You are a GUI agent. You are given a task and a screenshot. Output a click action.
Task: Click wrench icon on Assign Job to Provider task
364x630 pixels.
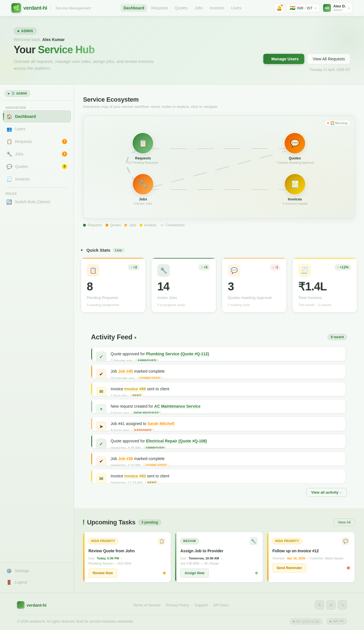pos(254,541)
